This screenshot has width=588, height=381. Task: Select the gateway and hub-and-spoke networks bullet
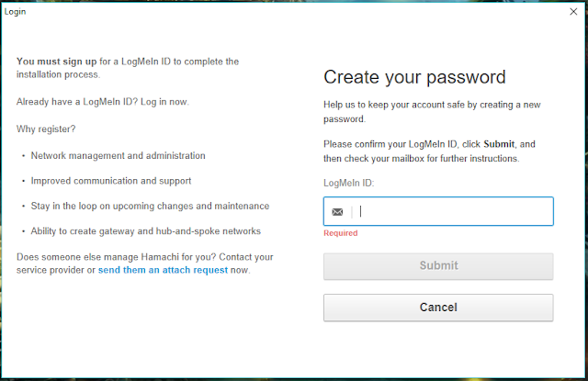(x=145, y=231)
